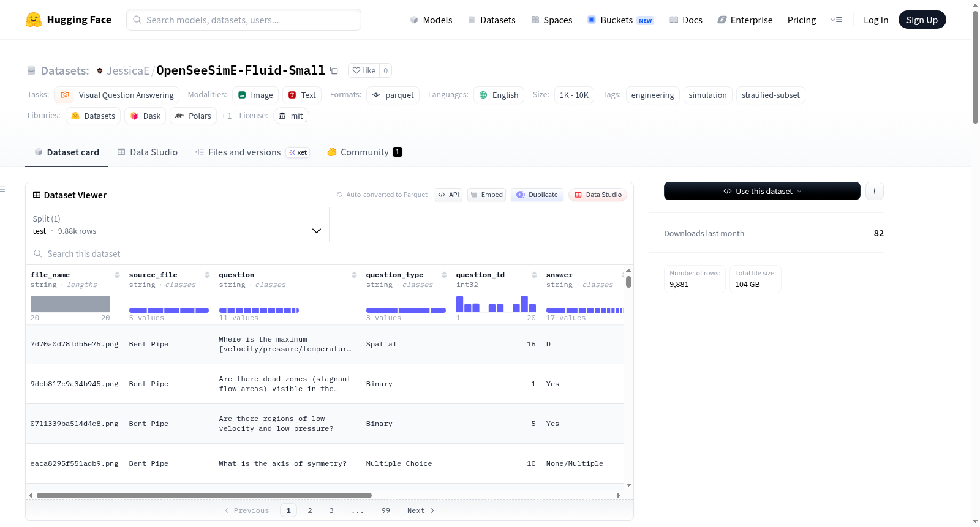Screen dimensions: 980x527
Task: Focus the Search this dataset field
Action: point(330,253)
